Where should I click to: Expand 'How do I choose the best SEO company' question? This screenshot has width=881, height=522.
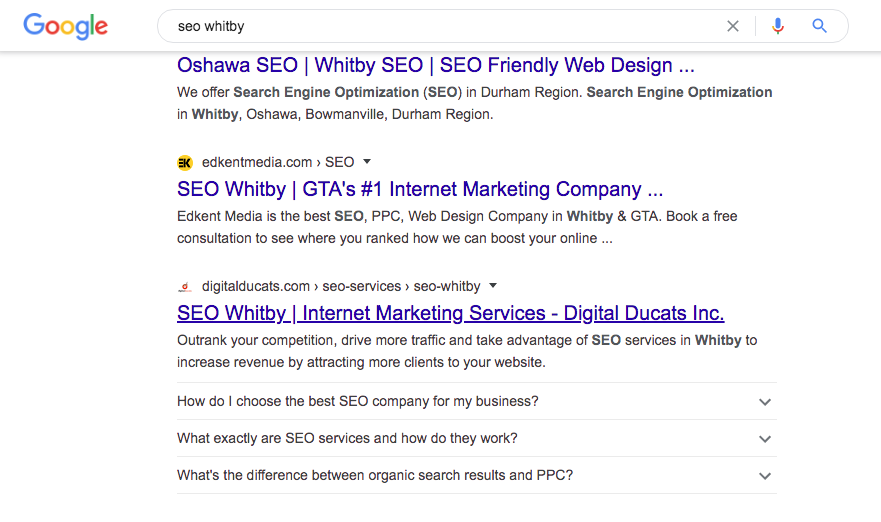coord(765,402)
